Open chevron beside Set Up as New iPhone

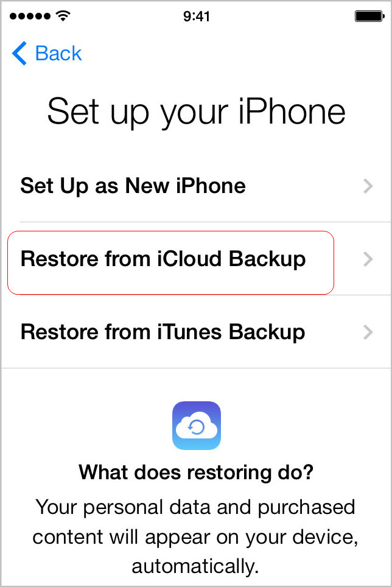(368, 186)
